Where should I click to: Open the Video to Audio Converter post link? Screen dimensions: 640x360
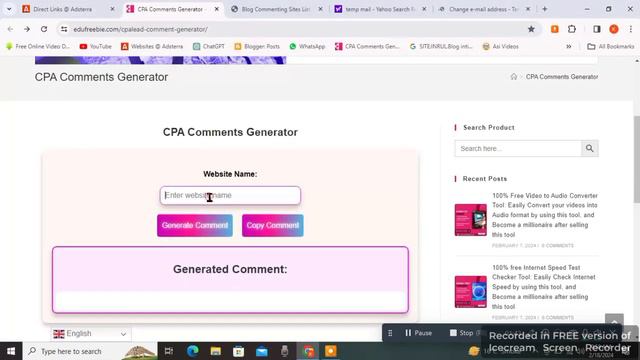[544, 215]
